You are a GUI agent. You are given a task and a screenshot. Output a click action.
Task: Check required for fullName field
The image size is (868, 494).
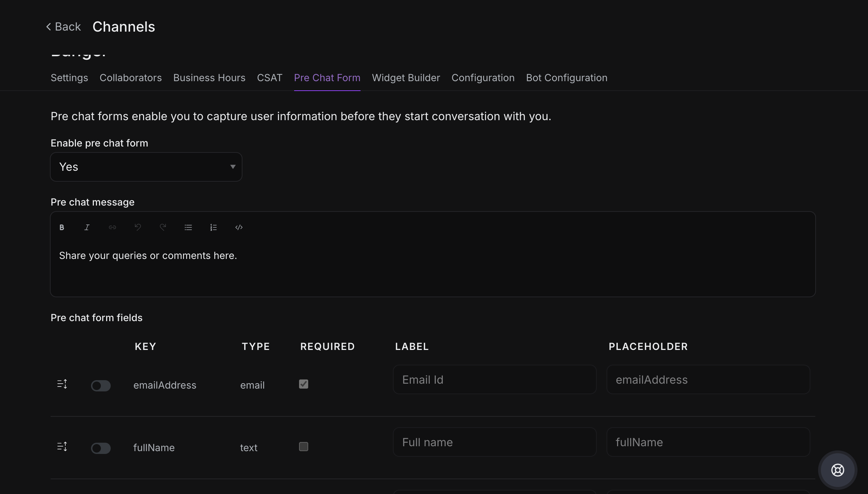coord(304,447)
